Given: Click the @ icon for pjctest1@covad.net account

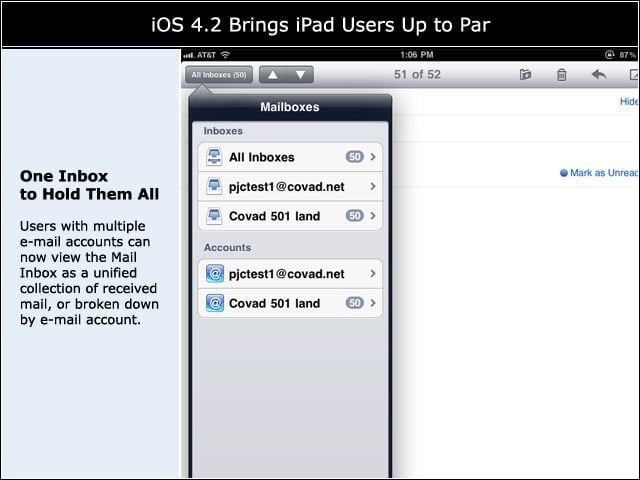Looking at the screenshot, I should click(215, 274).
